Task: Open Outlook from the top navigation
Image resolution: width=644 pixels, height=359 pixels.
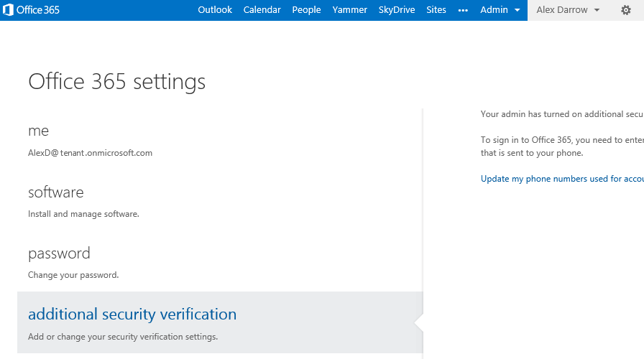Action: click(215, 10)
